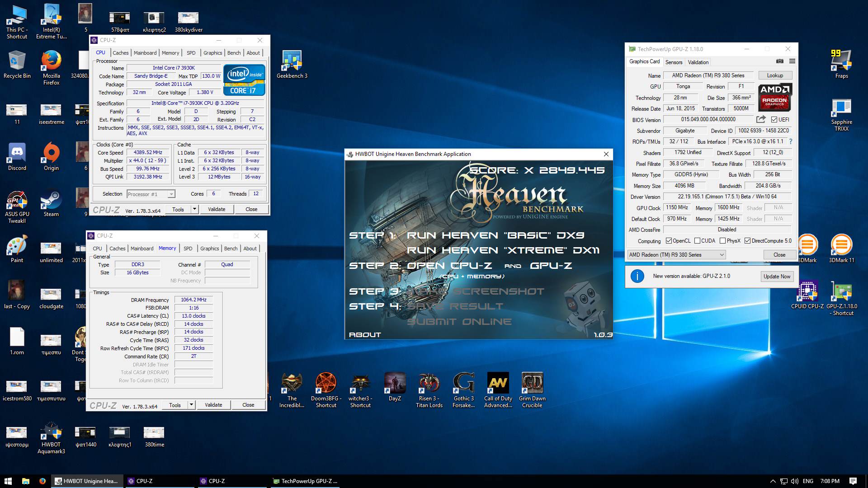Click RUN HEAVEN "BASIC" DX9 option
The width and height of the screenshot is (868, 488).
[495, 235]
